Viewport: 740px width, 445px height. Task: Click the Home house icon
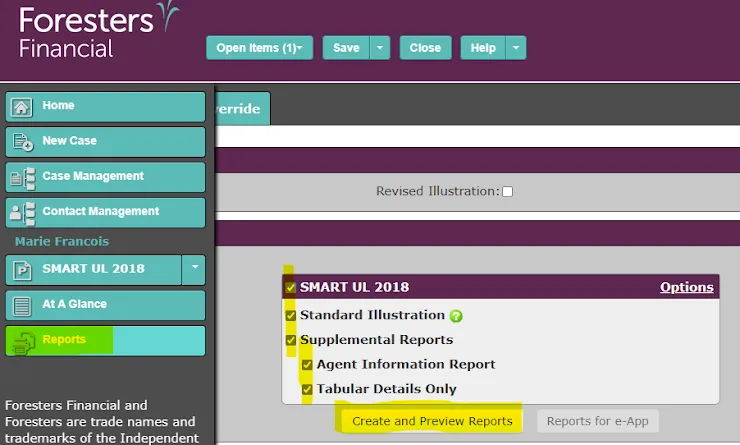(21, 107)
